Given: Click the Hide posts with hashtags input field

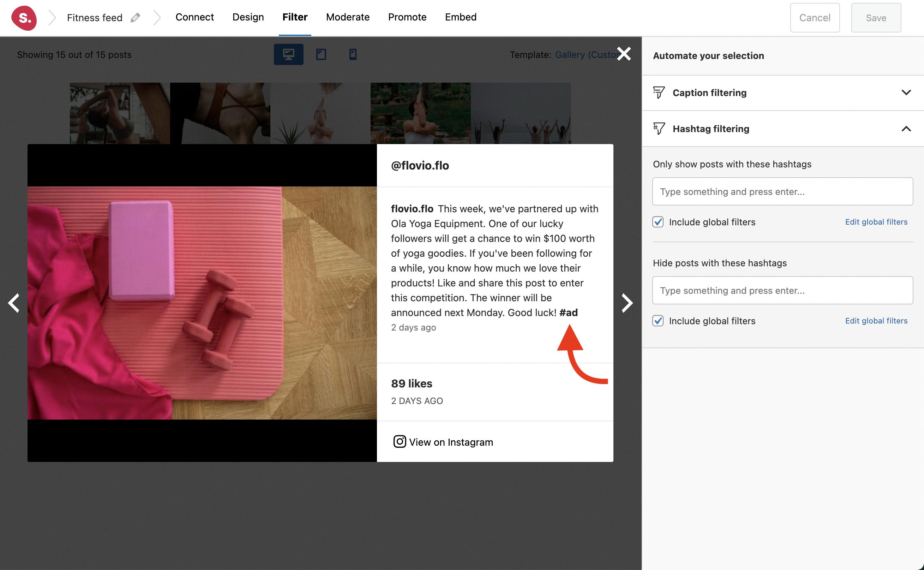Looking at the screenshot, I should click(x=782, y=290).
